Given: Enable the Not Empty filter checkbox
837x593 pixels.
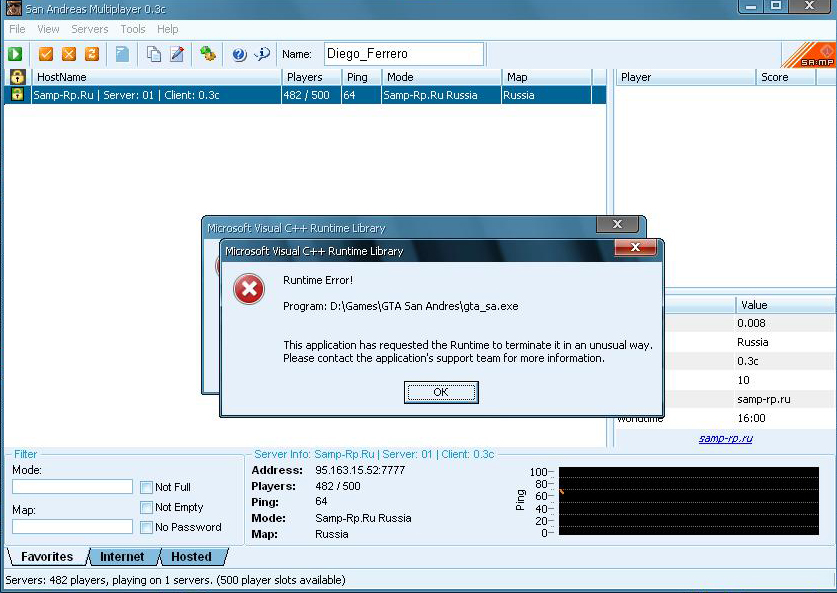Looking at the screenshot, I should 146,507.
